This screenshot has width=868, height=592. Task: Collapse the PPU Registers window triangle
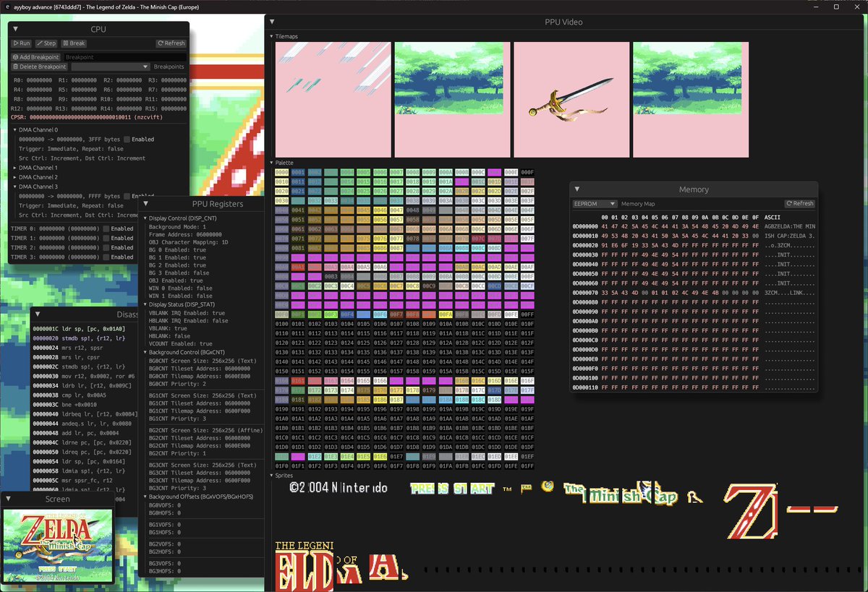coord(145,205)
